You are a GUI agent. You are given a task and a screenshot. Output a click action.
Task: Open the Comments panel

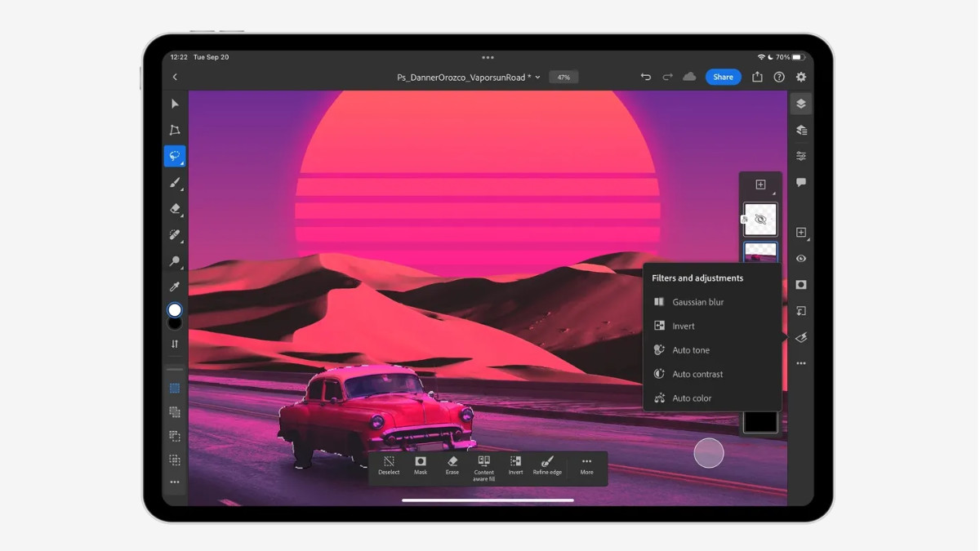801,182
